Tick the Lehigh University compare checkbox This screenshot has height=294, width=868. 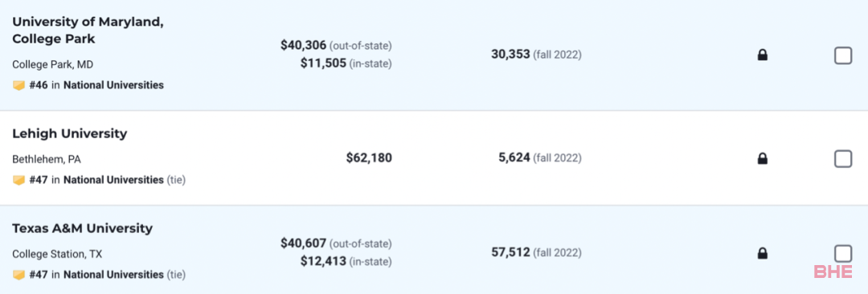pyautogui.click(x=842, y=159)
